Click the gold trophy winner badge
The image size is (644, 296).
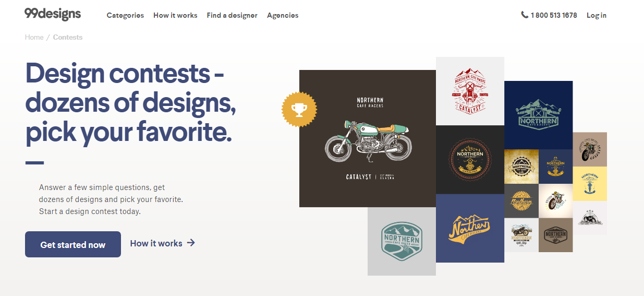(x=299, y=109)
